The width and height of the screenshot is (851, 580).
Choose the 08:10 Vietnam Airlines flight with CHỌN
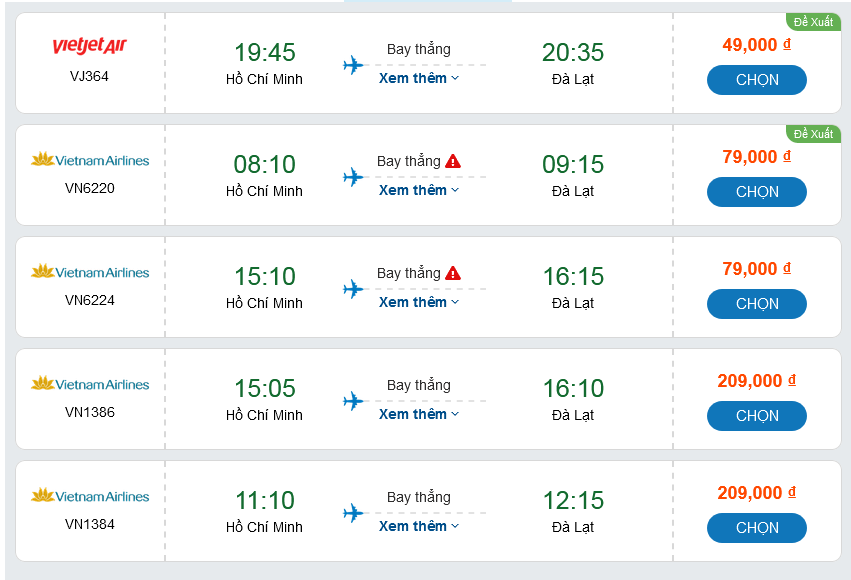[756, 192]
